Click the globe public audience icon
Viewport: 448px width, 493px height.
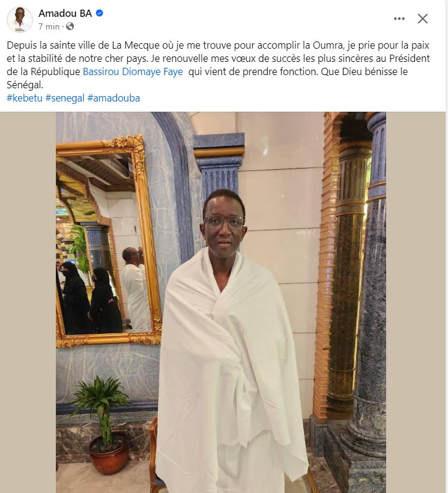[70, 26]
